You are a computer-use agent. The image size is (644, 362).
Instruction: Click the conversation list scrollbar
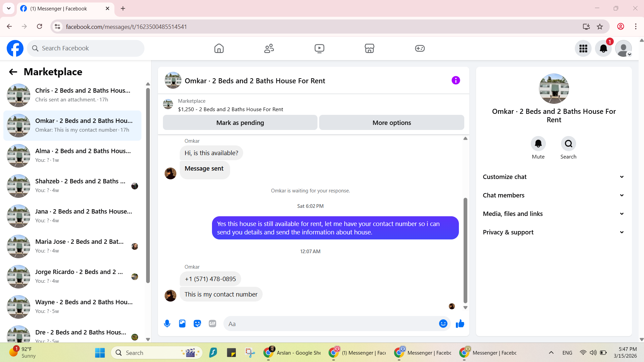[148, 185]
